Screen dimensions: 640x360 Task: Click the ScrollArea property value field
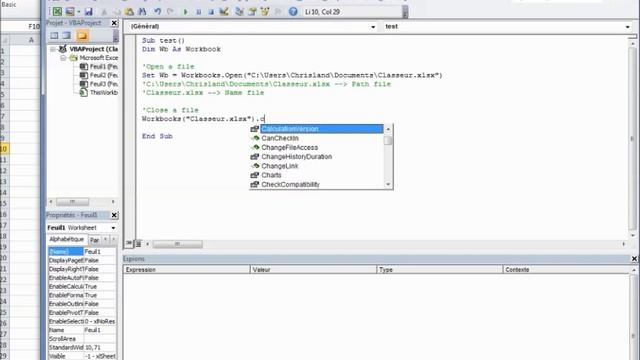tap(100, 339)
